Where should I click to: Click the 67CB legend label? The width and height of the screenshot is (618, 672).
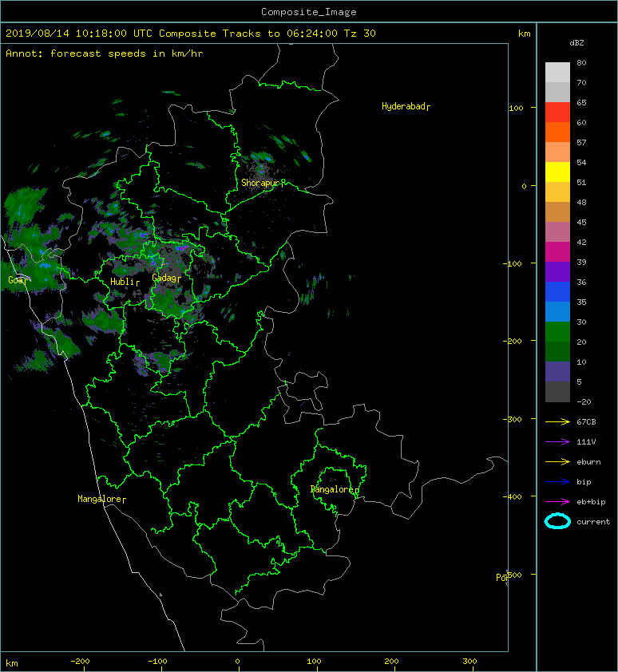[x=586, y=422]
